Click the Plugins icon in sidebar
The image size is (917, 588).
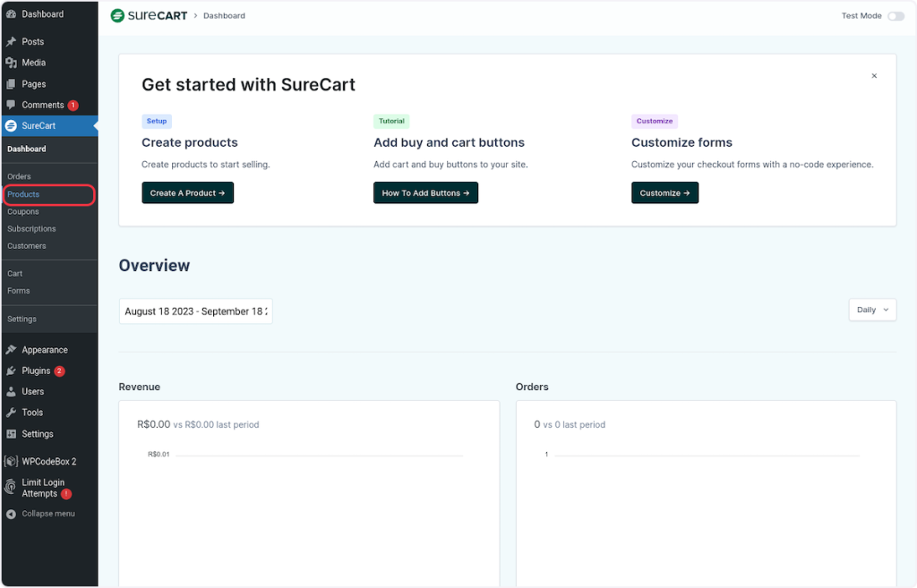[11, 371]
